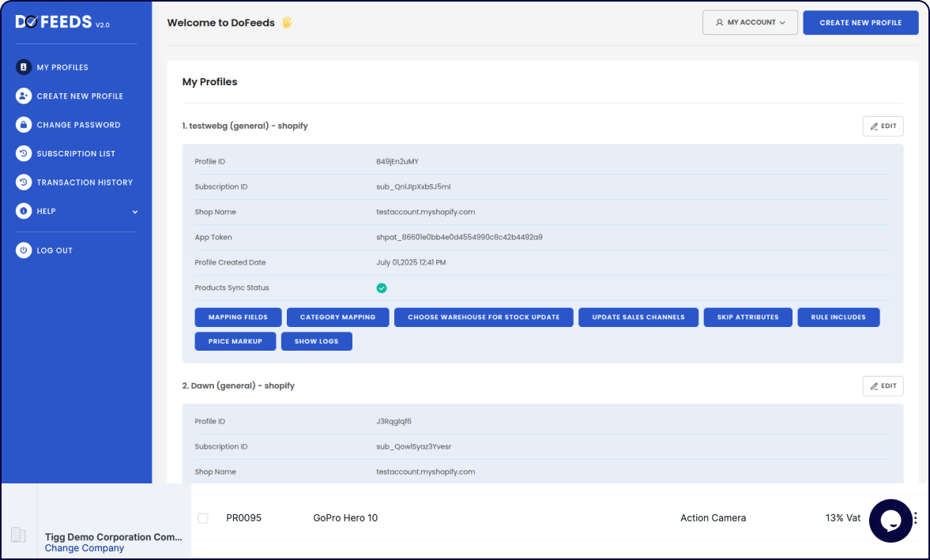930x560 pixels.
Task: Click Category Mapping button
Action: click(337, 317)
